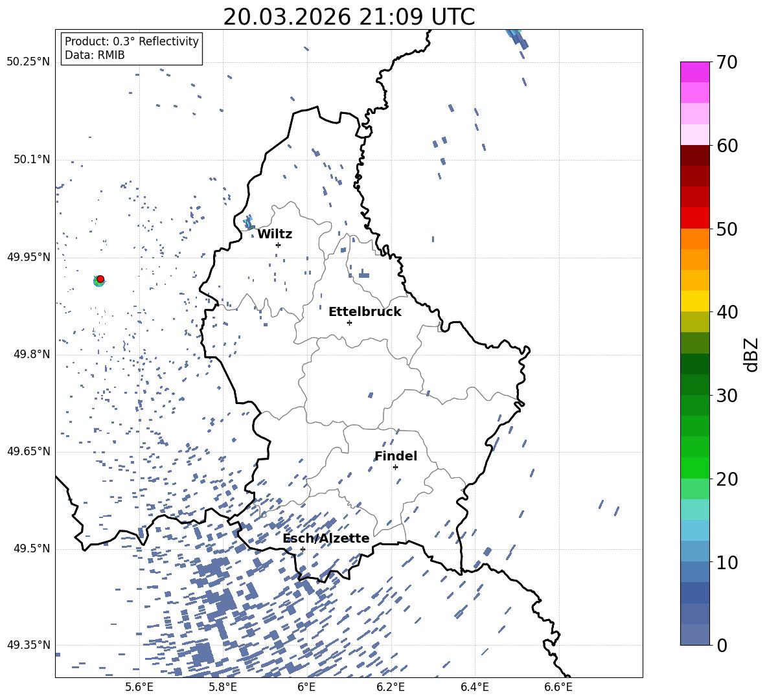Click the colorbar 0 tick value
The image size is (767, 700).
(x=722, y=645)
